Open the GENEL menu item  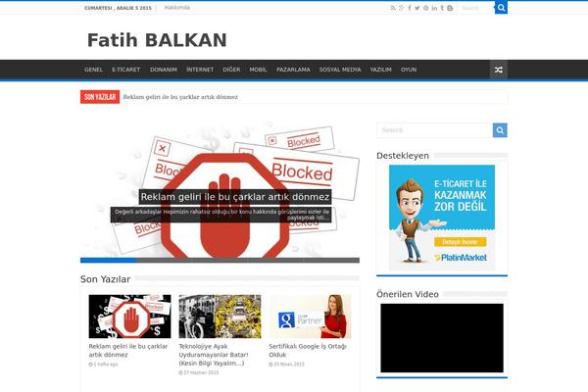coord(93,70)
